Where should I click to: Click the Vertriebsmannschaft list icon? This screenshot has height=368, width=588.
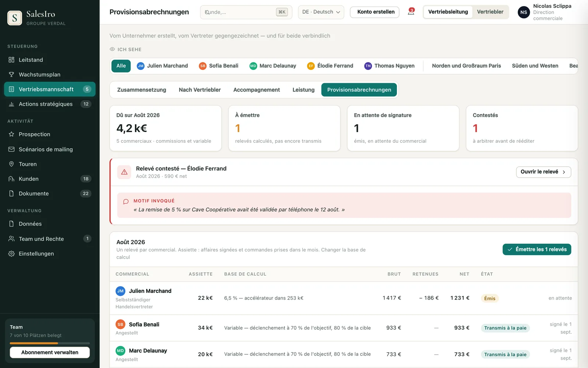pos(11,89)
